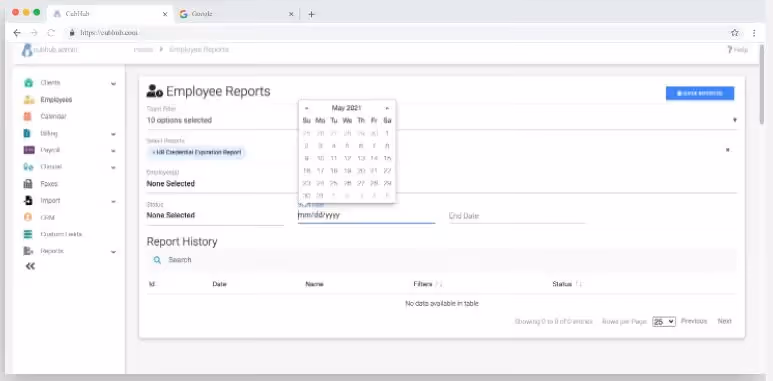Close the Google tab
Viewport: 773px width, 381px height.
[291, 14]
